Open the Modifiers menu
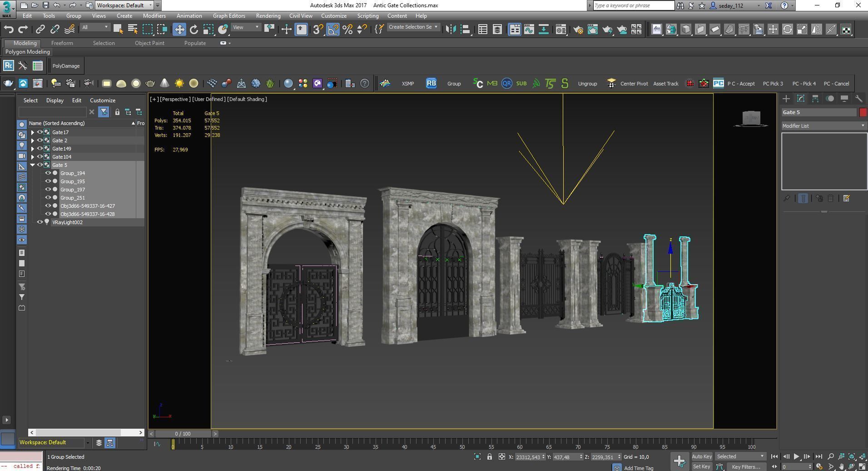868x471 pixels. (x=154, y=16)
